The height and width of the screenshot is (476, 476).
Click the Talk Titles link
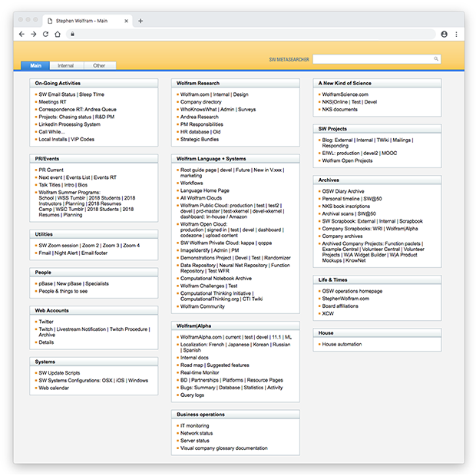49,185
